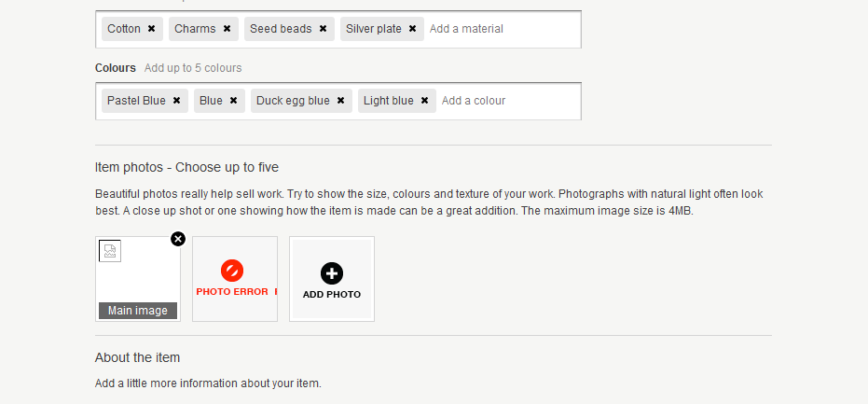The height and width of the screenshot is (404, 868).
Task: Click the Seed beads tag label
Action: click(x=281, y=29)
